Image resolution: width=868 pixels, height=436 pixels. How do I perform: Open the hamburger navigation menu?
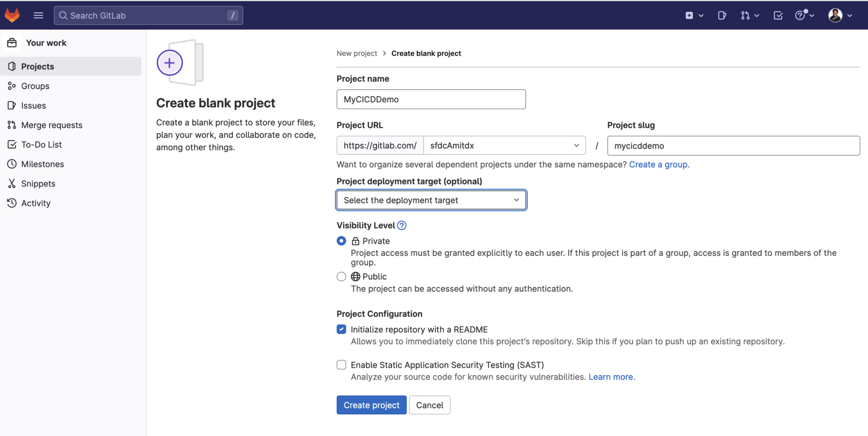[x=39, y=15]
